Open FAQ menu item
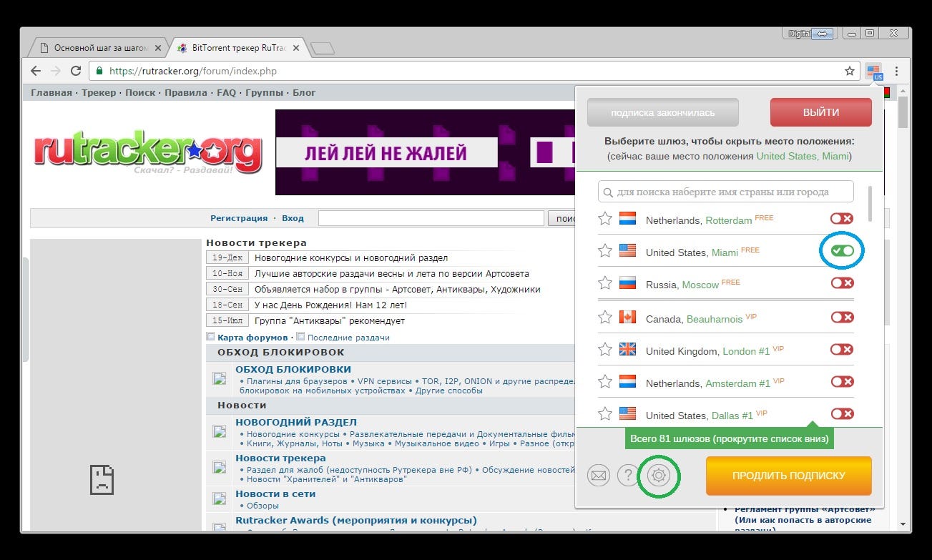 (227, 93)
